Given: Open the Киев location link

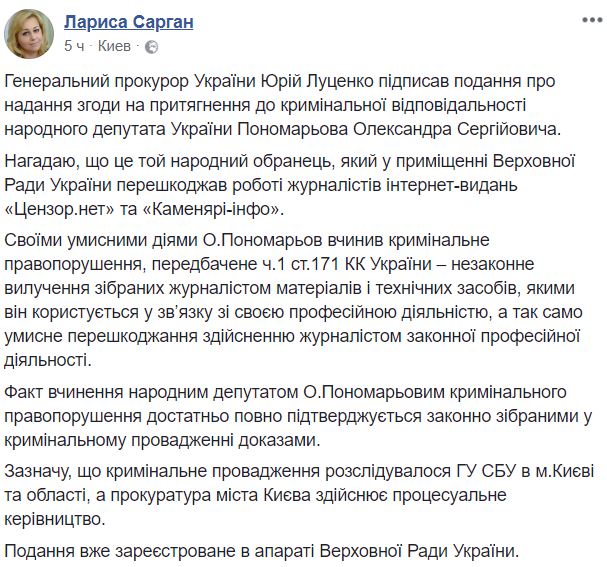Looking at the screenshot, I should pos(114,46).
